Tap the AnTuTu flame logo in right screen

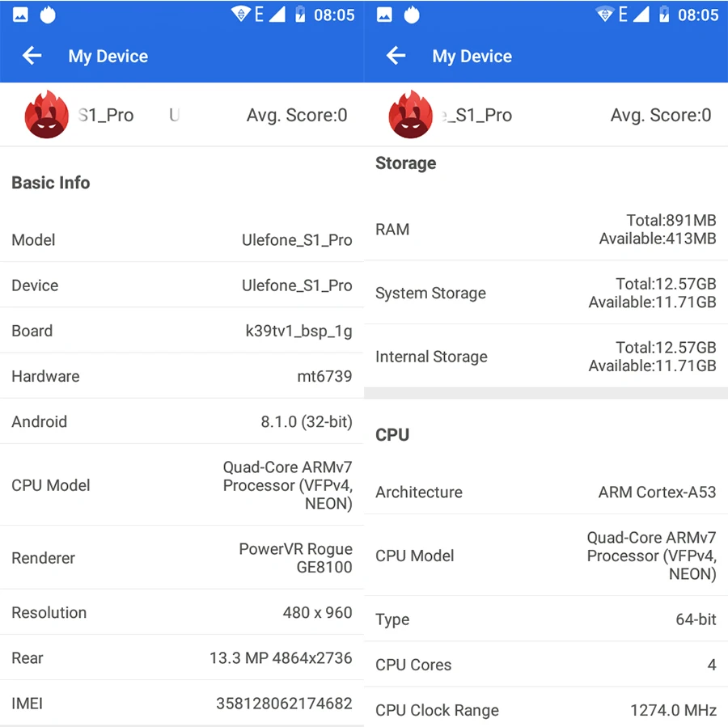[410, 114]
